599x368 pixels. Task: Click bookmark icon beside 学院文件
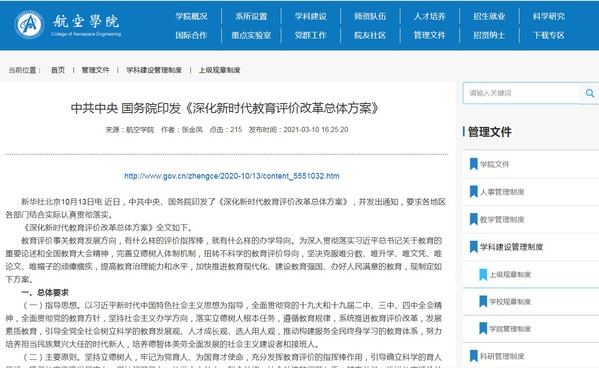pyautogui.click(x=473, y=164)
